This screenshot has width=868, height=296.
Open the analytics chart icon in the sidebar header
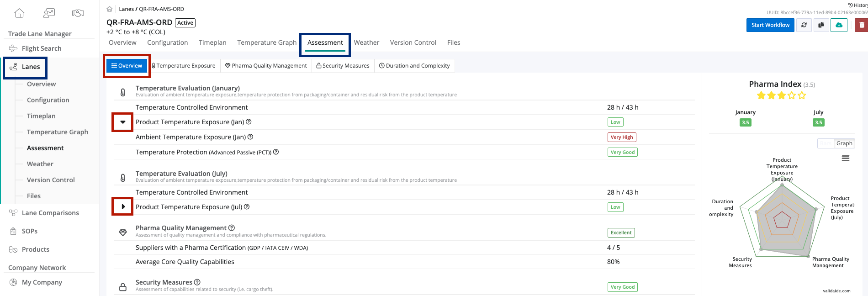click(x=49, y=13)
